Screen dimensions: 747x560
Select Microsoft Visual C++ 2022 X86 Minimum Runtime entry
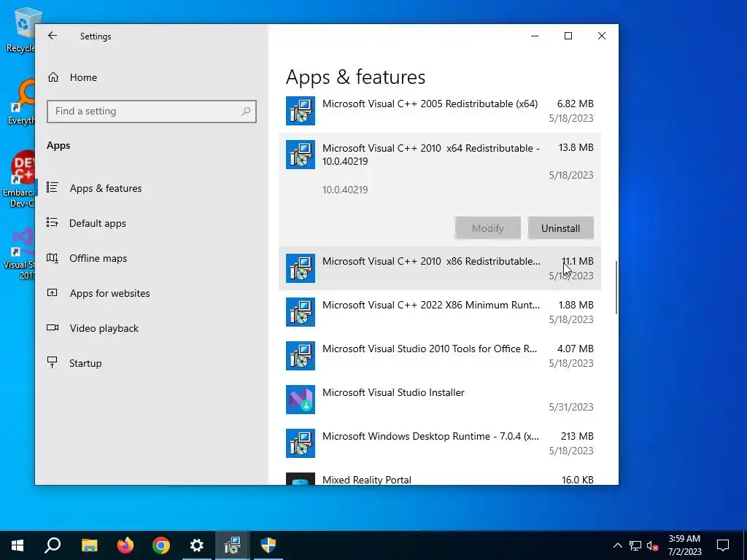439,312
